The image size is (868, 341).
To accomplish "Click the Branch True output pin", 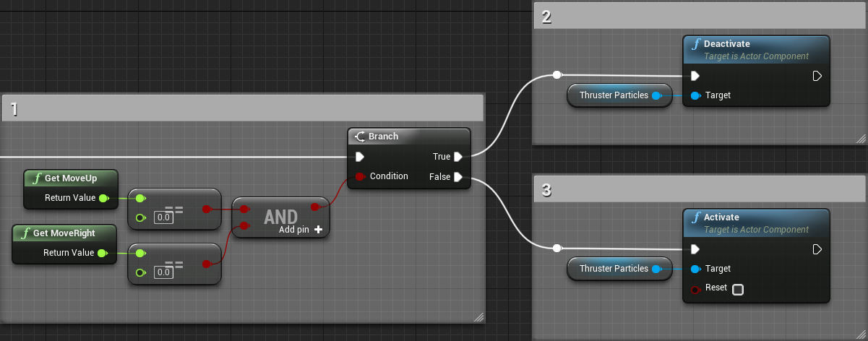I will point(458,157).
